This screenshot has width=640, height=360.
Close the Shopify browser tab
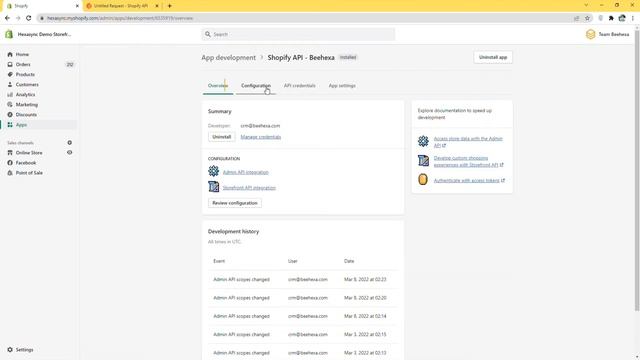point(77,6)
